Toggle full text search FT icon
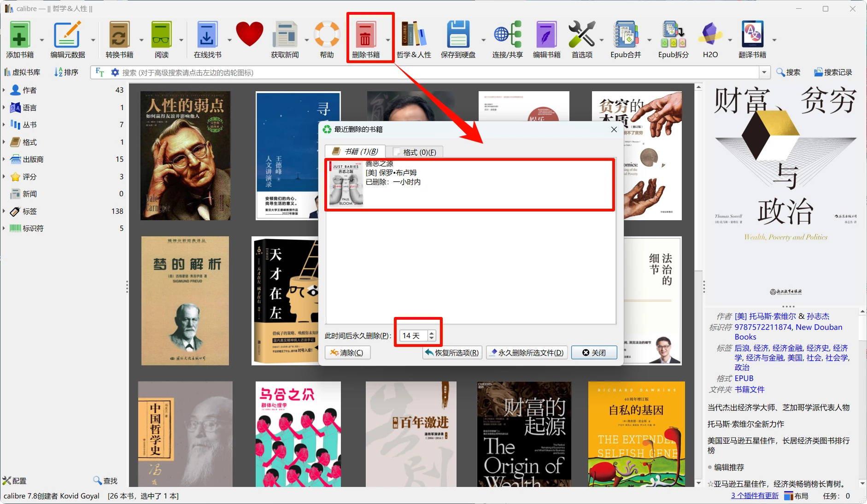 (100, 72)
